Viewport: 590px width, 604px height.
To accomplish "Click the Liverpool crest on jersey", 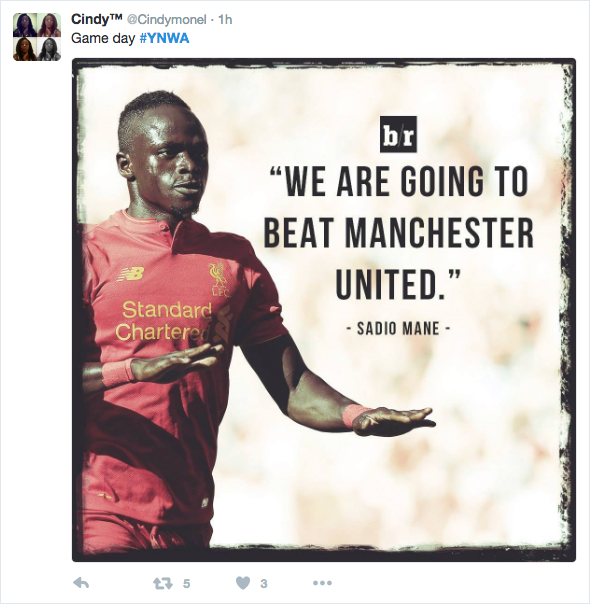I will 220,280.
